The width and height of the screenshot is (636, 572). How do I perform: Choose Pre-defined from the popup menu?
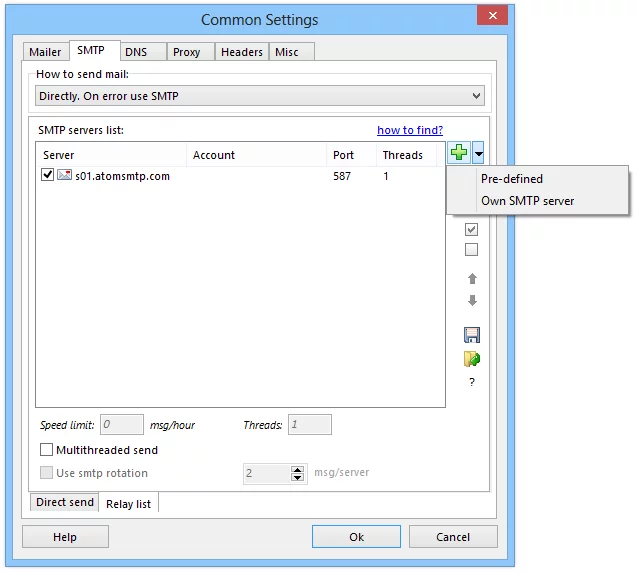click(x=512, y=179)
